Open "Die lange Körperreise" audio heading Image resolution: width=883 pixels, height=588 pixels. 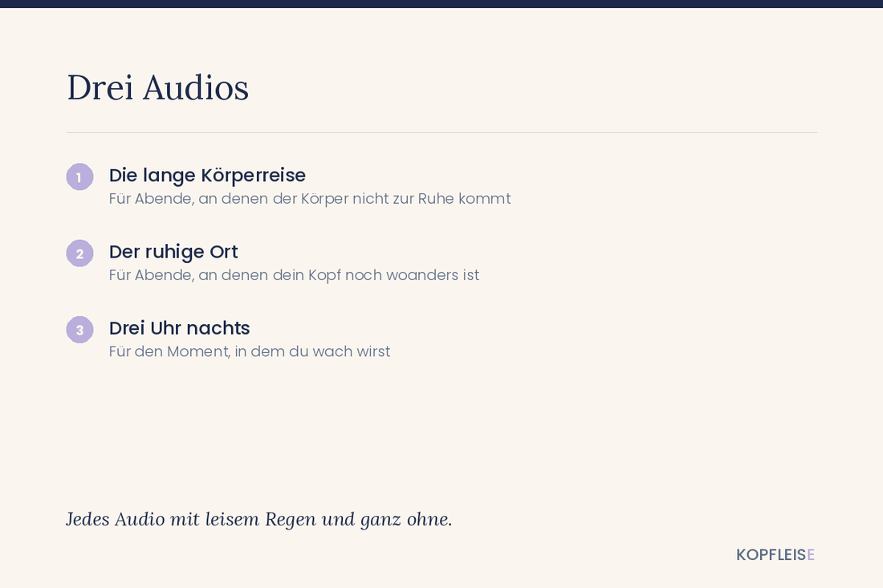[207, 176]
